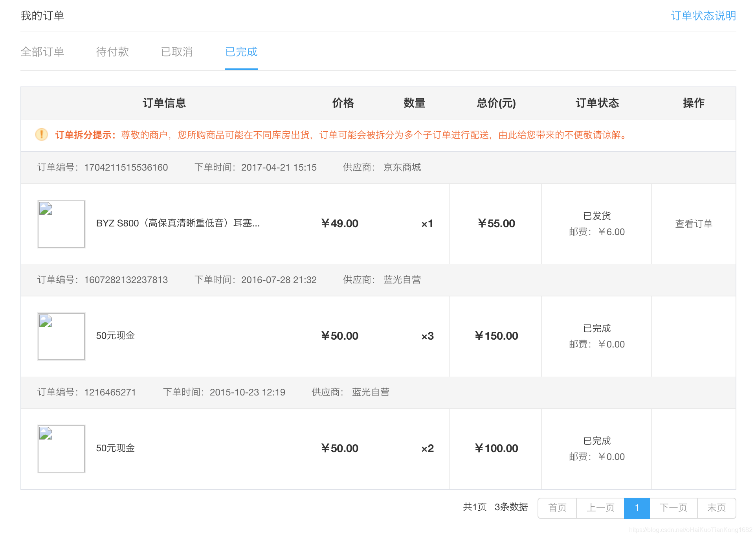Click order number 1704211515536160
Image resolution: width=756 pixels, height=537 pixels.
pos(126,167)
